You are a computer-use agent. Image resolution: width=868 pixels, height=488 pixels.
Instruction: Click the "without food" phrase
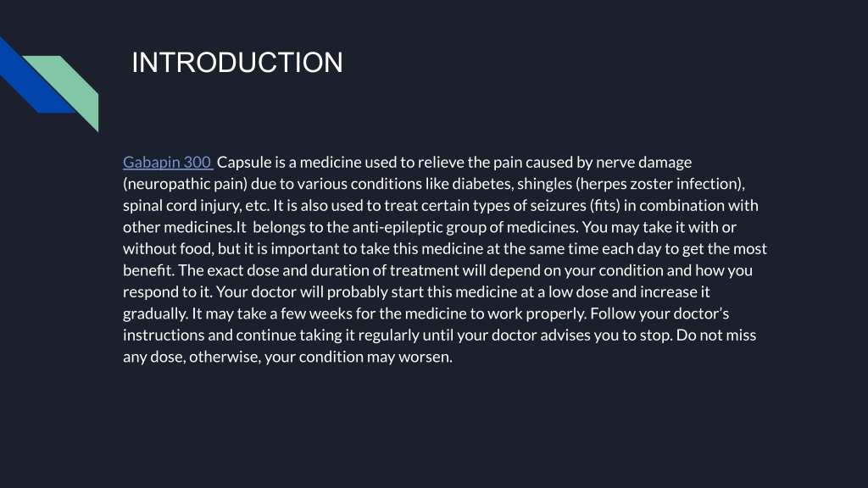[167, 248]
